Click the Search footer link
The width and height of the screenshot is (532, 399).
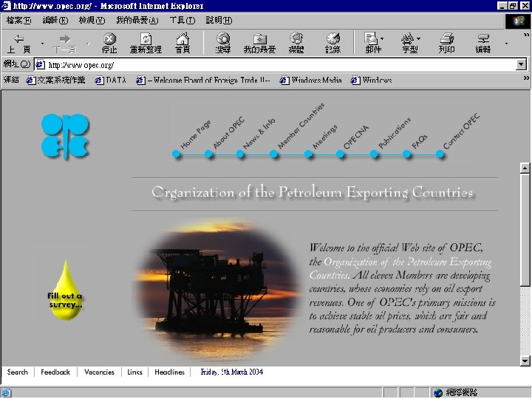pyautogui.click(x=17, y=372)
